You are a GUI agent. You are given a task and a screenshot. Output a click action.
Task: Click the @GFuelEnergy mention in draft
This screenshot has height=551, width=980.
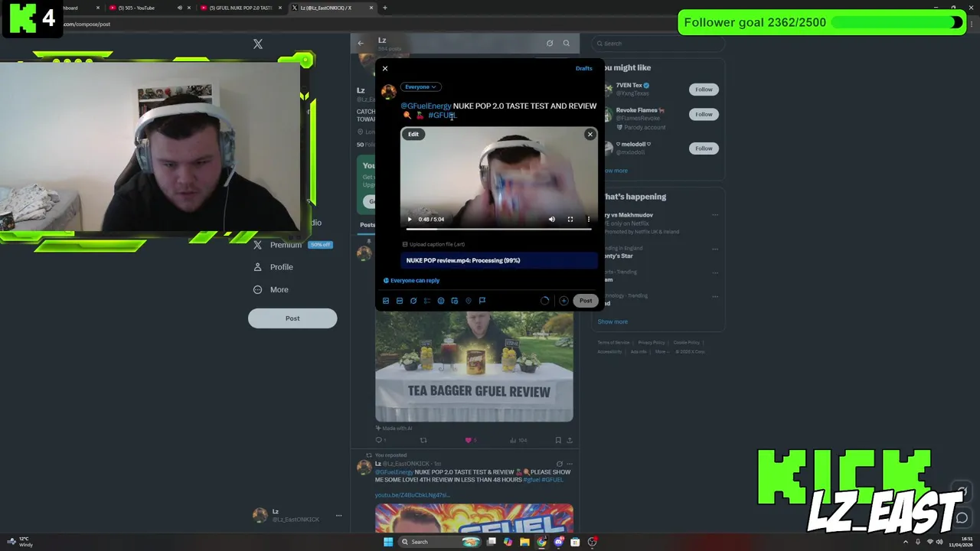coord(426,106)
